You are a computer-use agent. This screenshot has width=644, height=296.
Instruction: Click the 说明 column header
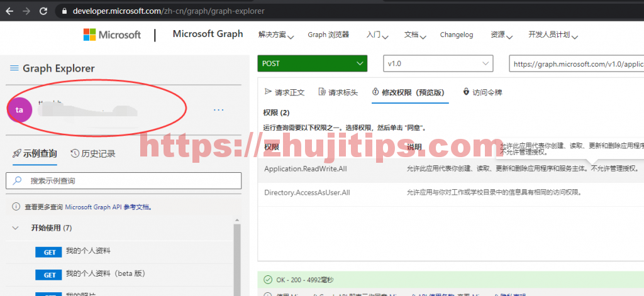[414, 147]
